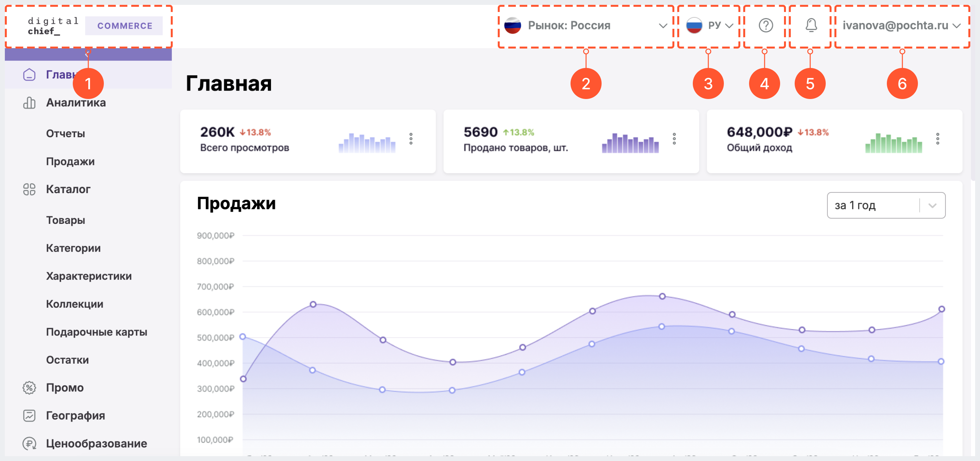Click the 900,000₽ axis label
Viewport: 980px width, 461px height.
(x=216, y=236)
